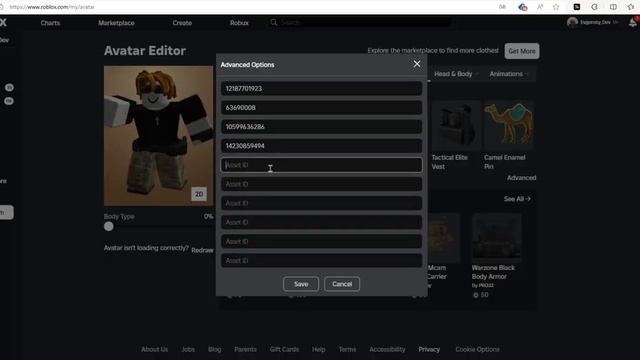The width and height of the screenshot is (640, 360).
Task: Open the Parents footer link
Action: 245,349
